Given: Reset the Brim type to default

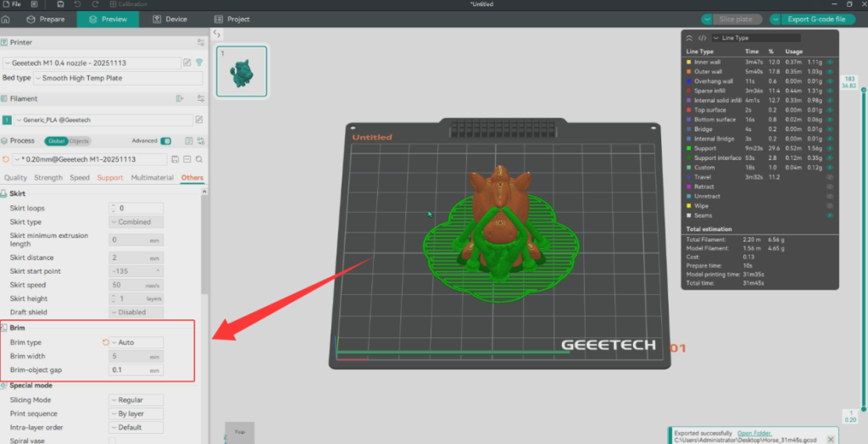Looking at the screenshot, I should pos(106,342).
